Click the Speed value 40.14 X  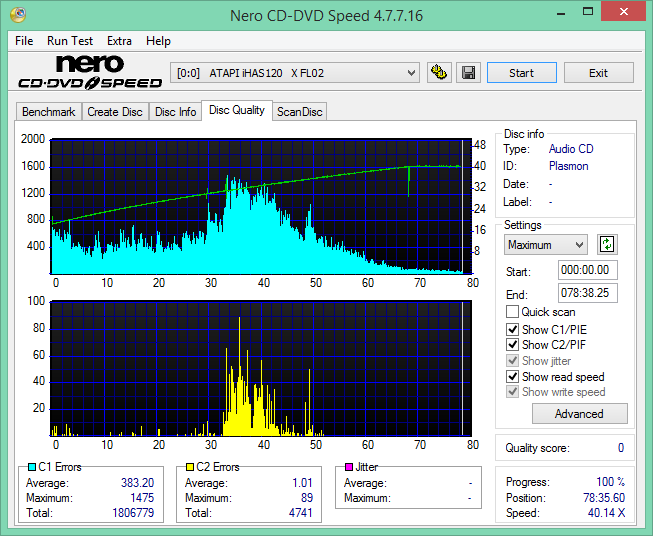tap(606, 513)
